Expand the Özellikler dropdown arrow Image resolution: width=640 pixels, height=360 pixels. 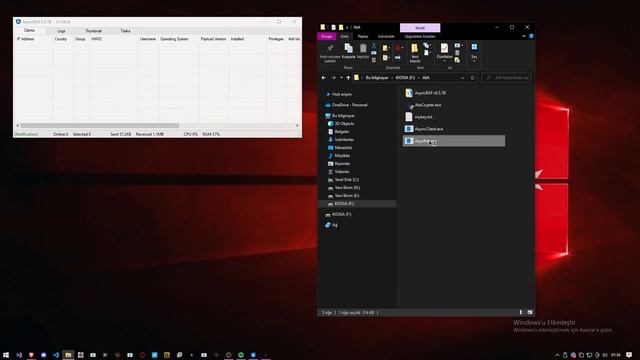[x=444, y=60]
